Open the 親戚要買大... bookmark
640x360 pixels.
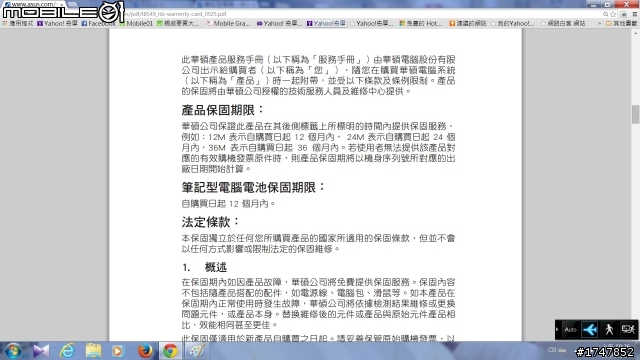tap(178, 23)
